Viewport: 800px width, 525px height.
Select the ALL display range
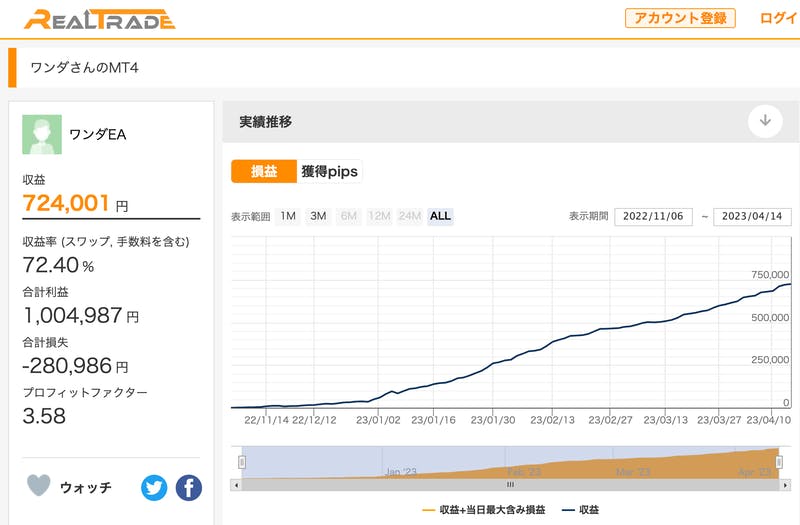click(x=440, y=216)
